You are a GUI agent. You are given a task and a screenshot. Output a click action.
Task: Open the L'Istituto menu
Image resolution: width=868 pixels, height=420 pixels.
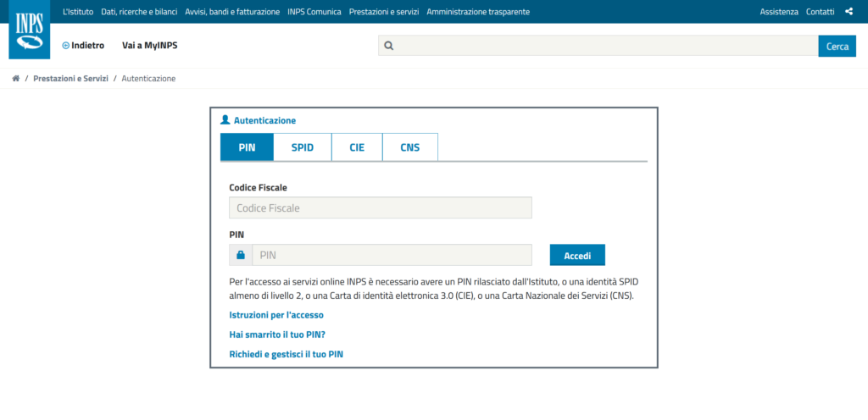78,12
